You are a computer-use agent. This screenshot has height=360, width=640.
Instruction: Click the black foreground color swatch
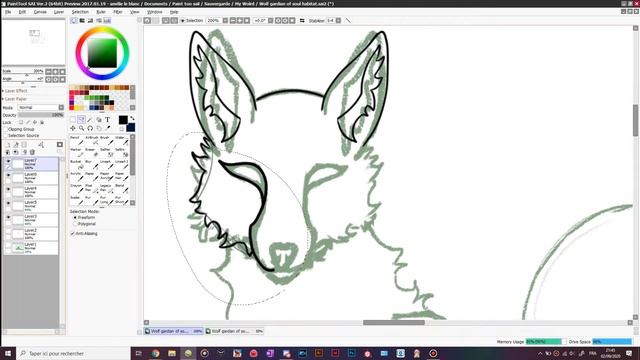point(123,120)
